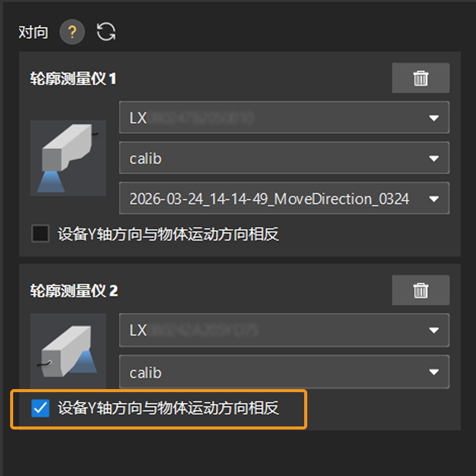This screenshot has width=476, height=476.
Task: Click 设备Y轴方向与物体运动方向相反 label under profiler 2
Action: click(168, 408)
